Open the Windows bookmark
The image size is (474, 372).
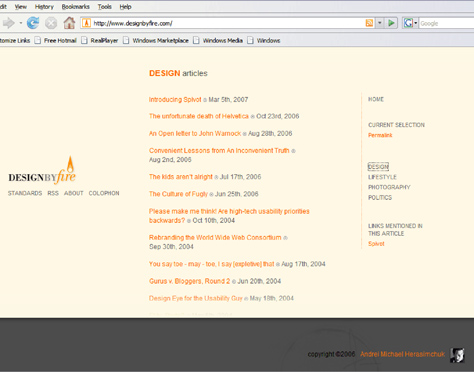(264, 41)
